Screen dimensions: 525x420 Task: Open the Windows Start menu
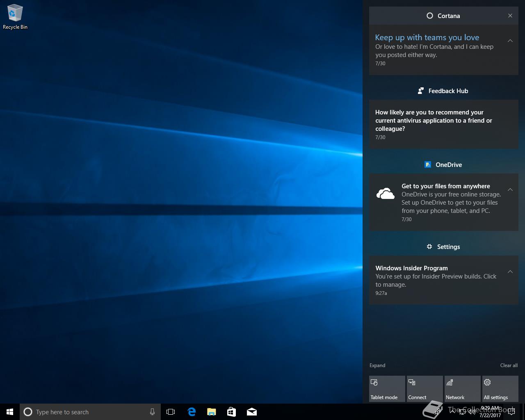point(10,412)
